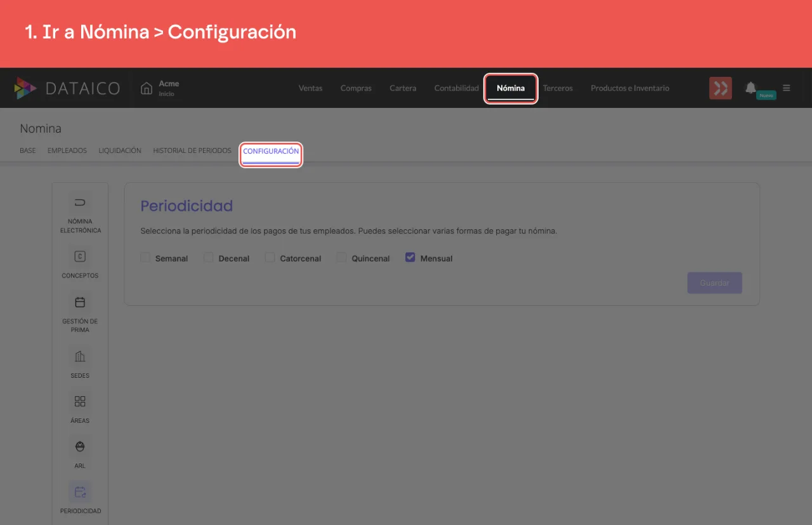Select the Configuración tab

(271, 152)
